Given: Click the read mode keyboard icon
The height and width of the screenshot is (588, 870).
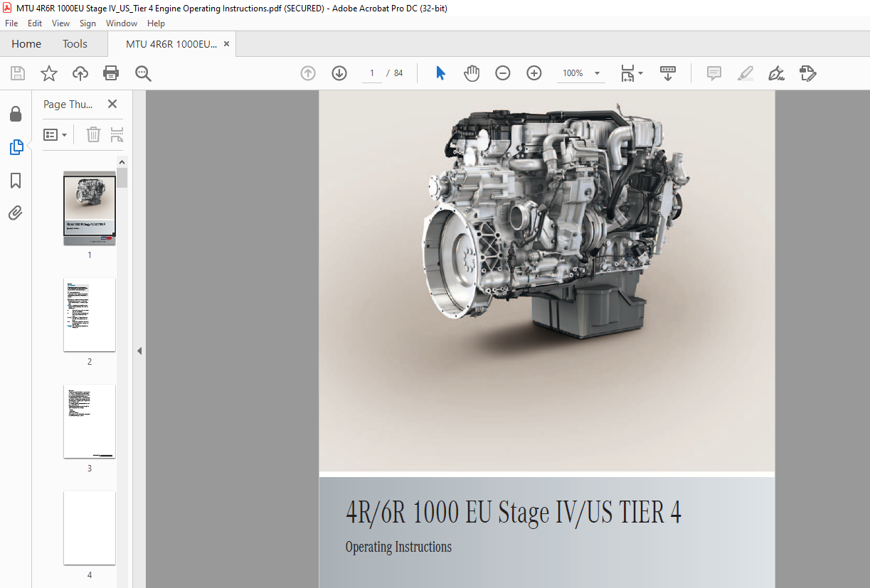Looking at the screenshot, I should [x=668, y=73].
